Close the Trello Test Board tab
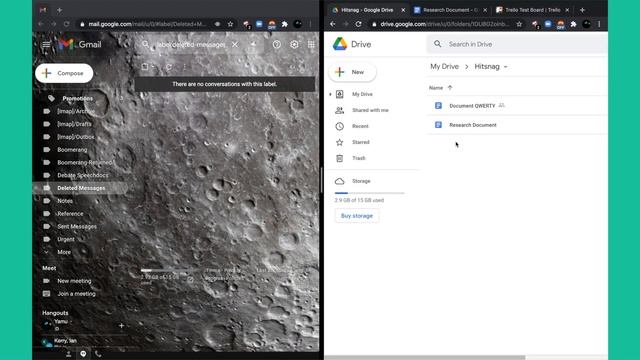The width and height of the screenshot is (640, 360). tap(567, 10)
